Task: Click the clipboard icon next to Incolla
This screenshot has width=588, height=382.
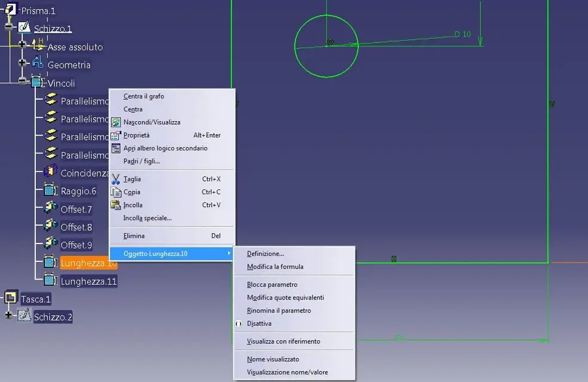Action: click(115, 205)
